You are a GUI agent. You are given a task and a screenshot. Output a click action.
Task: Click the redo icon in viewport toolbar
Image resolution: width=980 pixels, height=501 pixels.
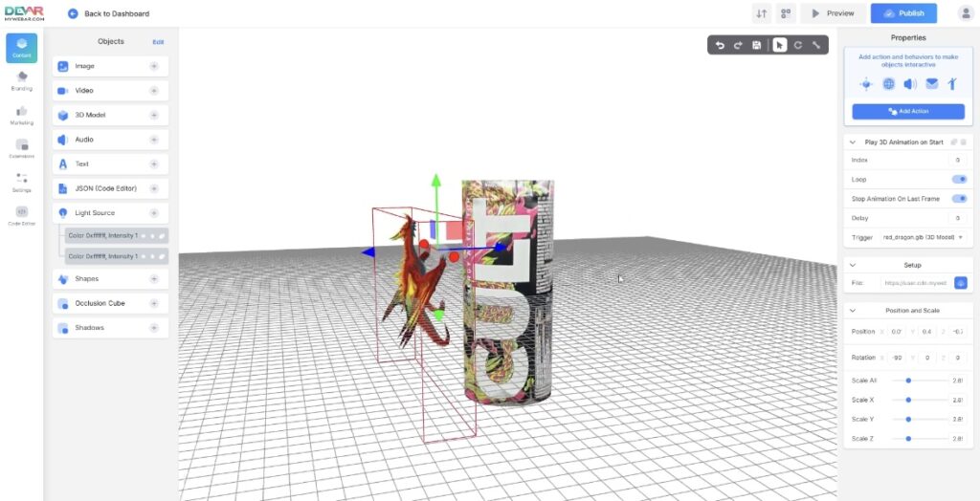[738, 45]
